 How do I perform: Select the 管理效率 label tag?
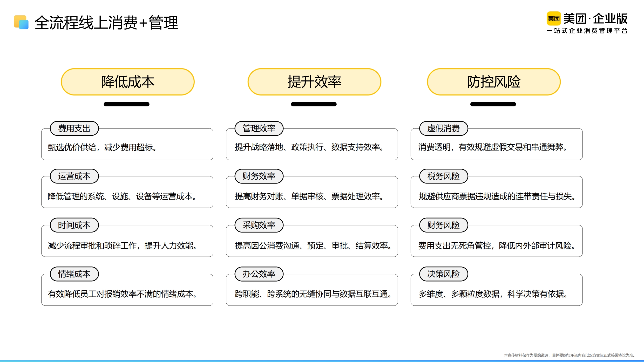pyautogui.click(x=259, y=128)
